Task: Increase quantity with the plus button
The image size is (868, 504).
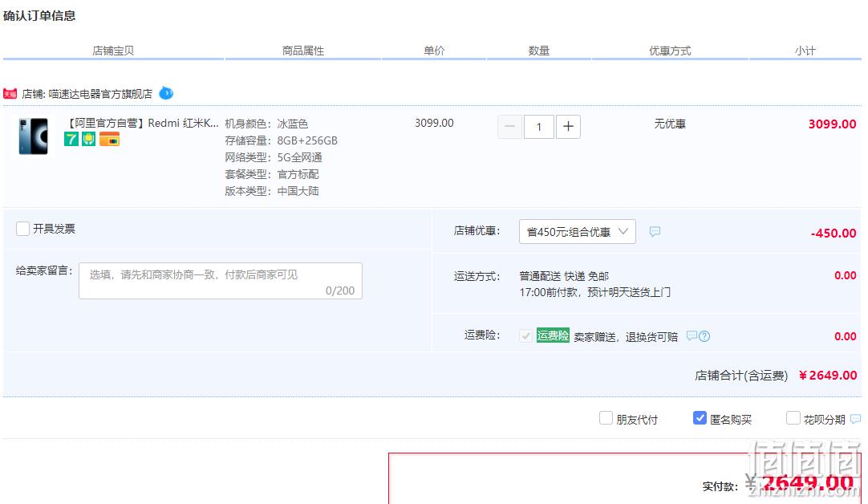Action: pos(568,127)
